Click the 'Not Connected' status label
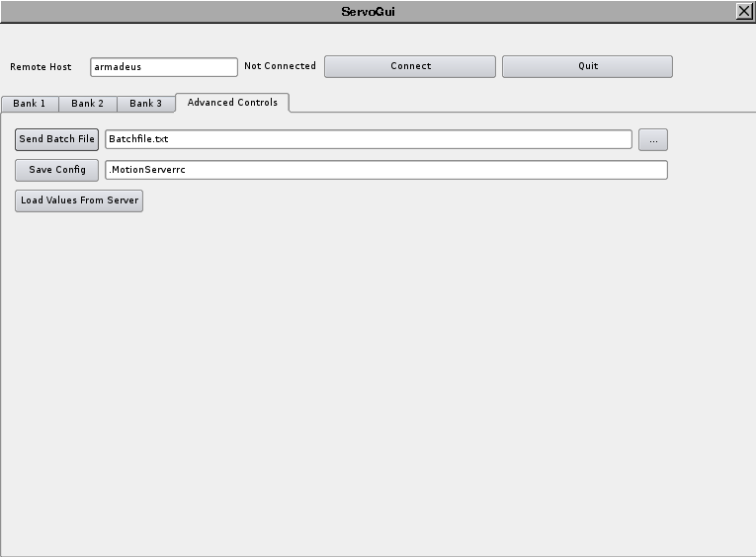This screenshot has width=756, height=557. (x=280, y=66)
